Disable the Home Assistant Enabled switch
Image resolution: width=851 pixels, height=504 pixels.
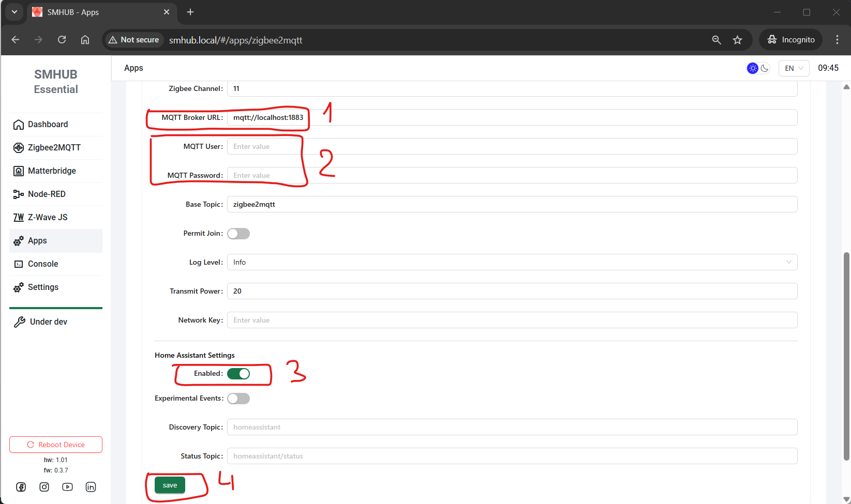[x=238, y=374]
